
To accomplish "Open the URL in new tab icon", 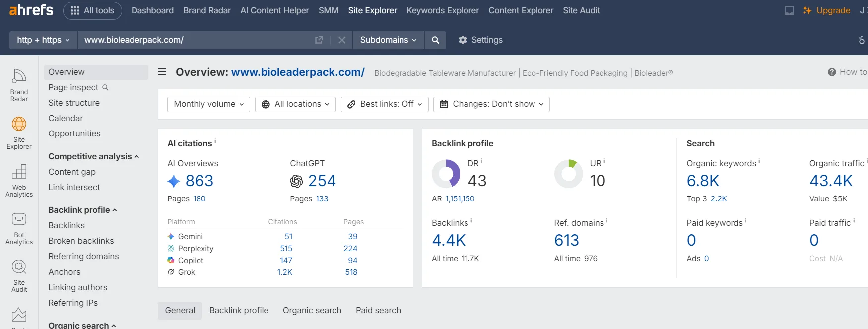I will 319,40.
